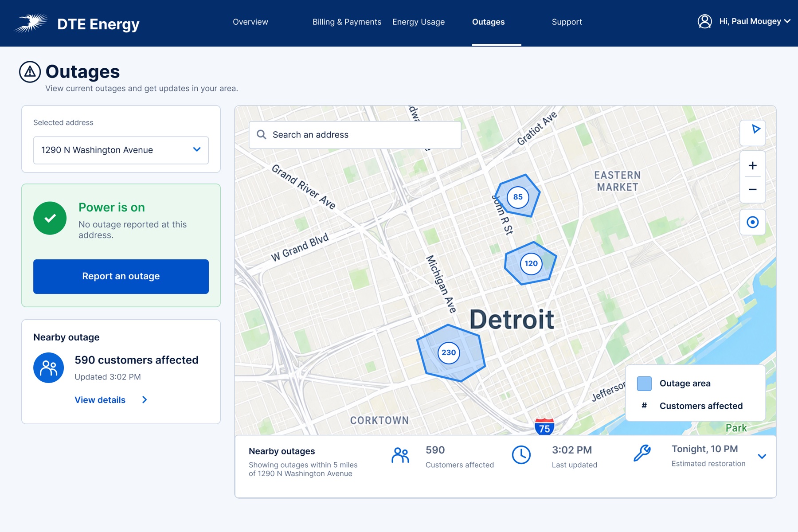
Task: Open the Support tab
Action: click(567, 22)
